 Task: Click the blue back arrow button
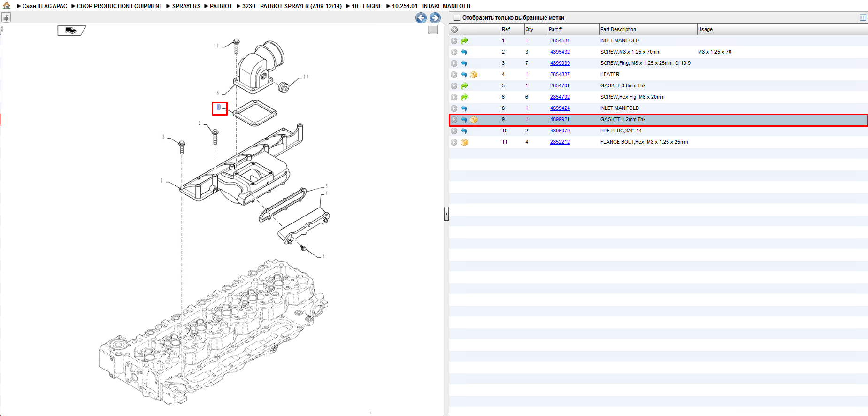coord(421,18)
